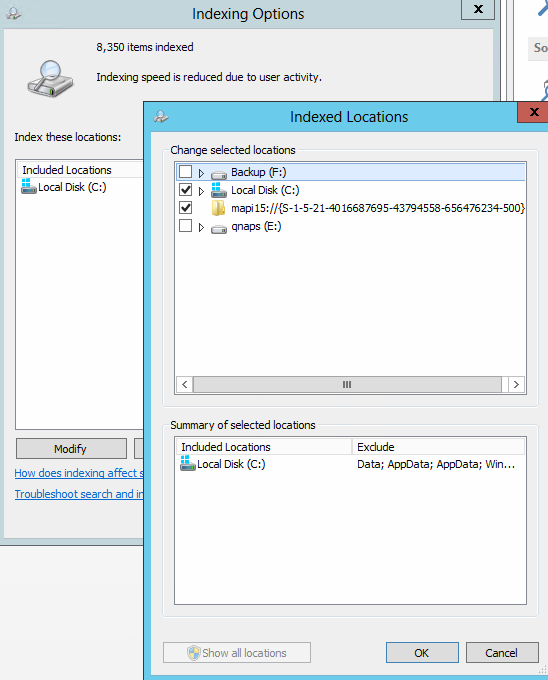The width and height of the screenshot is (548, 680).
Task: Expand the qnaps (E:) tree node
Action: click(201, 227)
